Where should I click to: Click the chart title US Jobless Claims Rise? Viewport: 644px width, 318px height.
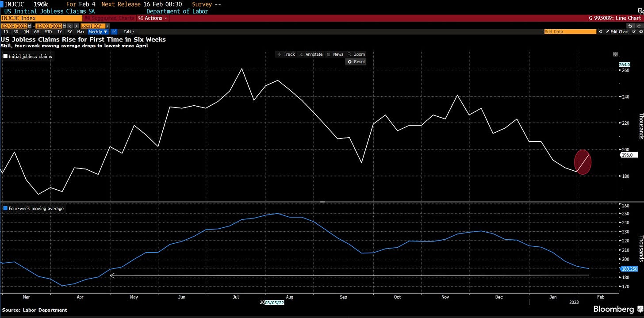tap(83, 39)
